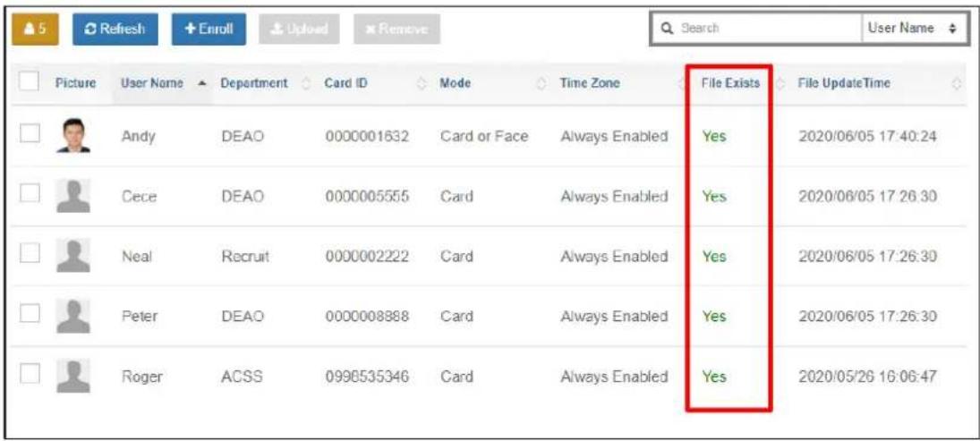Screen dimensions: 980x441
Task: Click card ID 0998535346
Action: point(367,377)
